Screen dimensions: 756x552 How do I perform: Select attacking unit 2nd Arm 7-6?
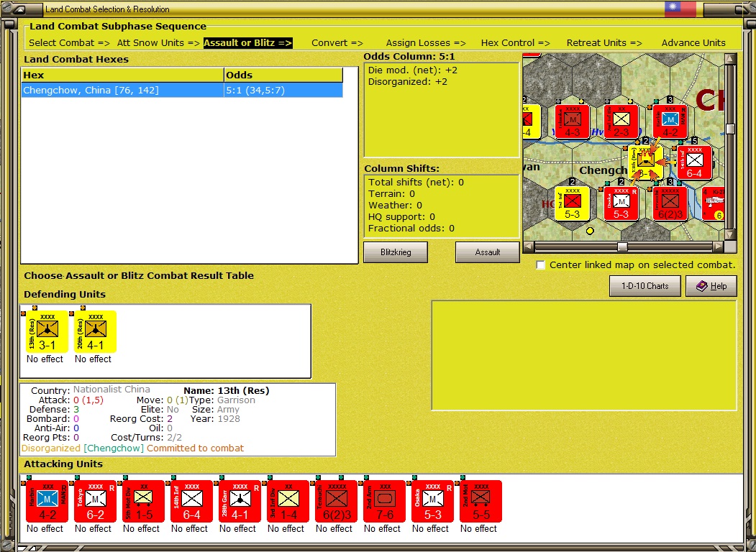pos(384,502)
